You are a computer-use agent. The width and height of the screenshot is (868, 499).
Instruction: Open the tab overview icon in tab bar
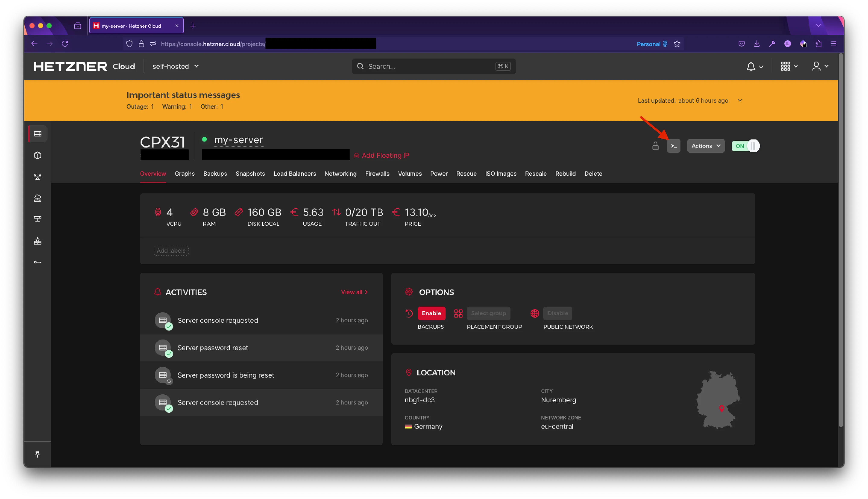pyautogui.click(x=78, y=26)
